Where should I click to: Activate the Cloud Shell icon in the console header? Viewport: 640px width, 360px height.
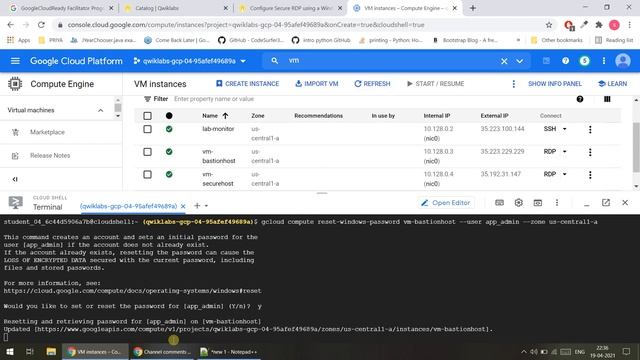coord(546,61)
